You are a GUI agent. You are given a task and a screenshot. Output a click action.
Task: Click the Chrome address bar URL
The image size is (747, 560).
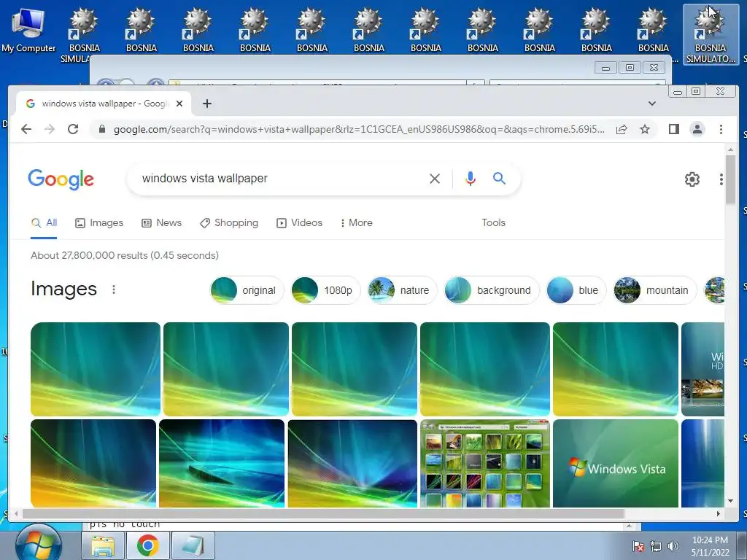[359, 129]
